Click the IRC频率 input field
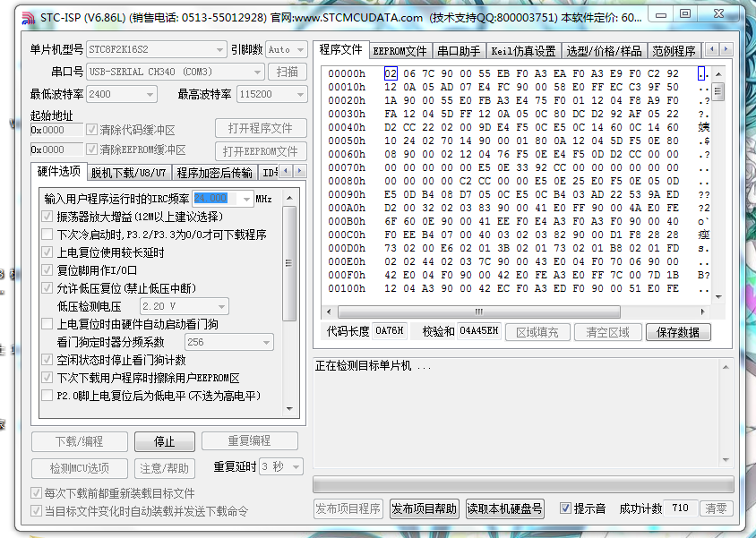The image size is (756, 538). tap(222, 198)
